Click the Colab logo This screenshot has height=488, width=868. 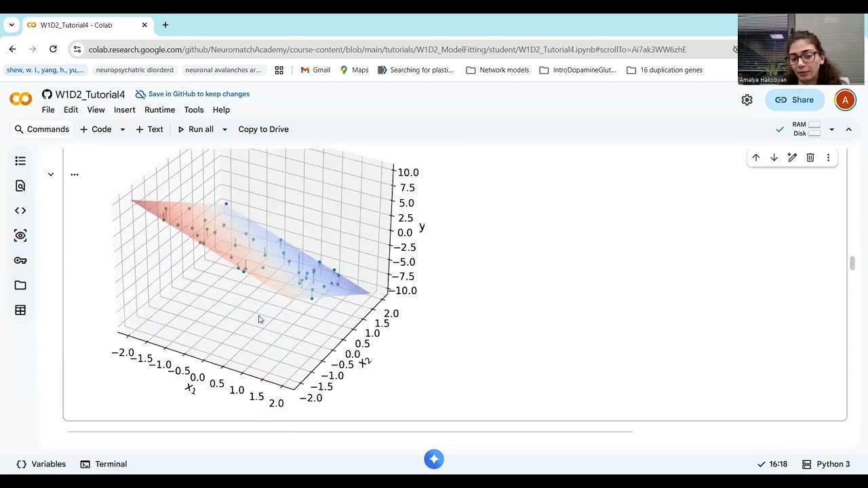20,100
